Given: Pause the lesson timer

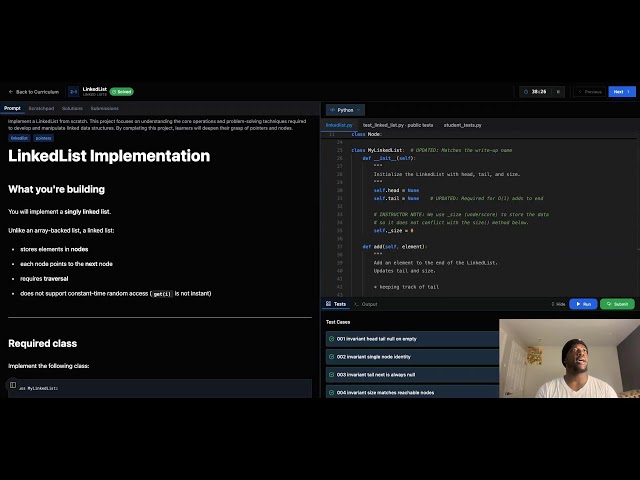Looking at the screenshot, I should 558,92.
